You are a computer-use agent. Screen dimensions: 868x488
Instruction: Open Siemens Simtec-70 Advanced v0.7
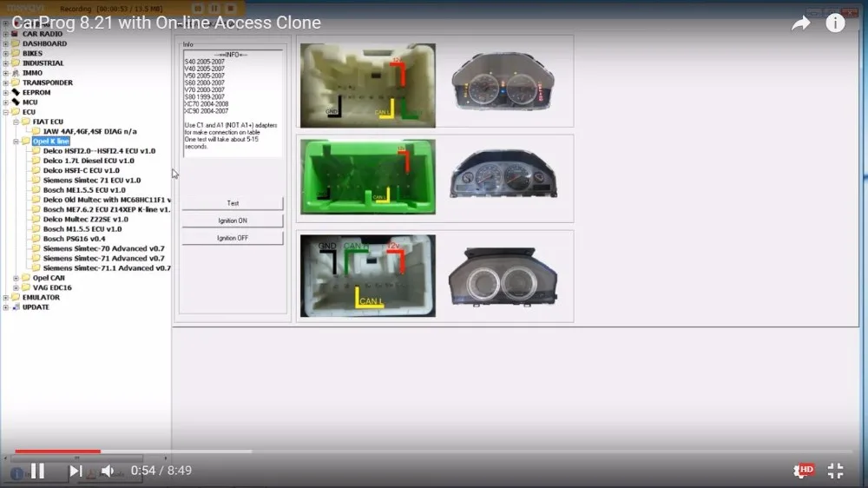point(103,248)
